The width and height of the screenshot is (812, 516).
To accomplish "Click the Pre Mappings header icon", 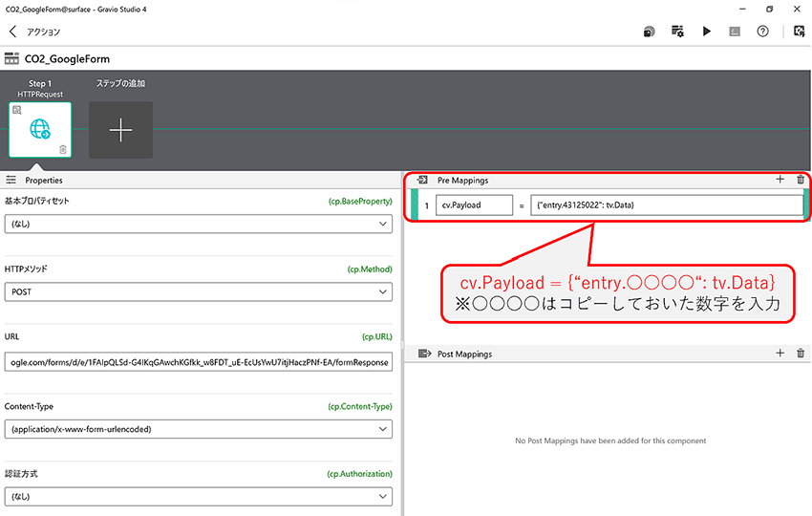I will (x=422, y=180).
